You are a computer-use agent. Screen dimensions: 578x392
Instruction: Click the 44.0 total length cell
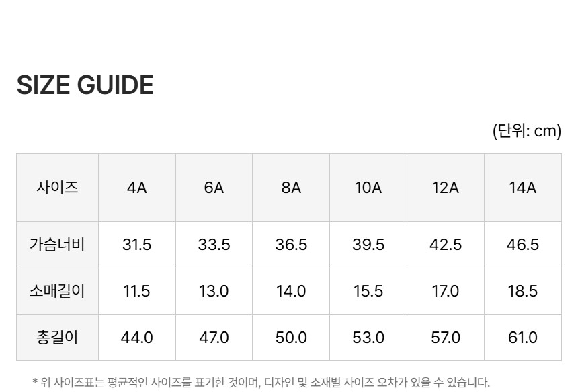point(136,338)
